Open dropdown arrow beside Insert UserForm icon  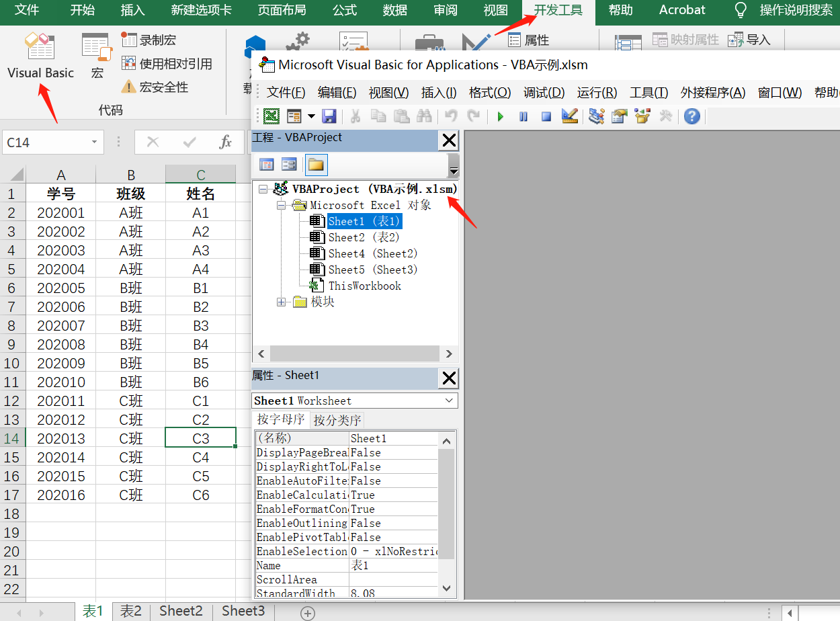(311, 116)
